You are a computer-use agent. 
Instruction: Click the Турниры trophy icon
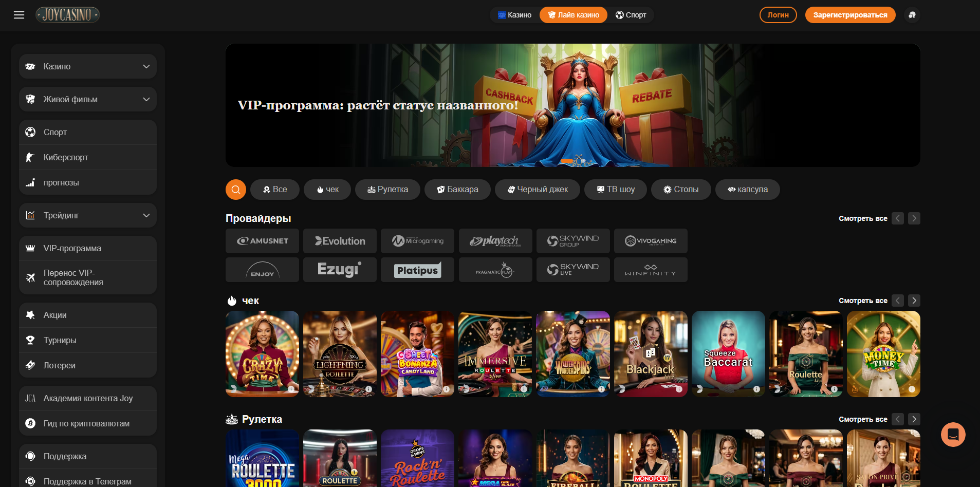pyautogui.click(x=30, y=340)
